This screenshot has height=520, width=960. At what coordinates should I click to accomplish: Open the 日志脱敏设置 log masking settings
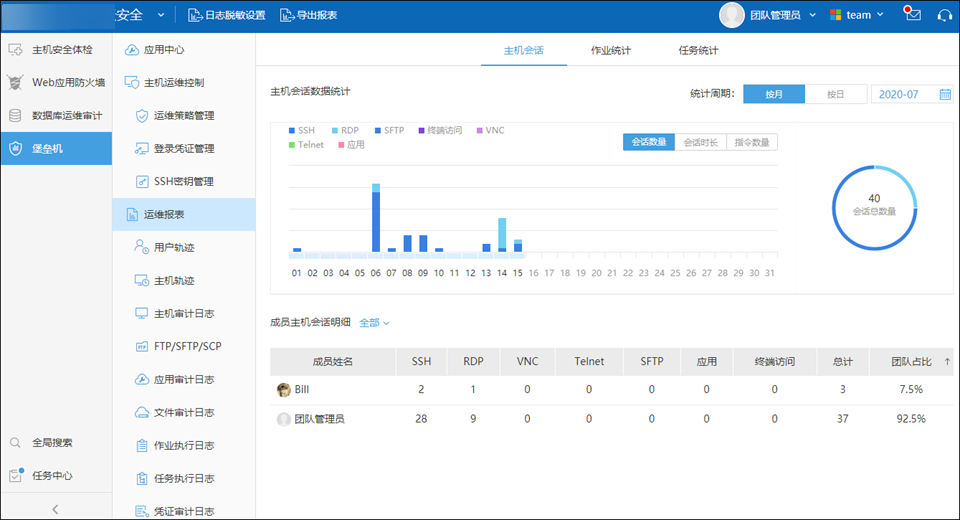[x=227, y=15]
